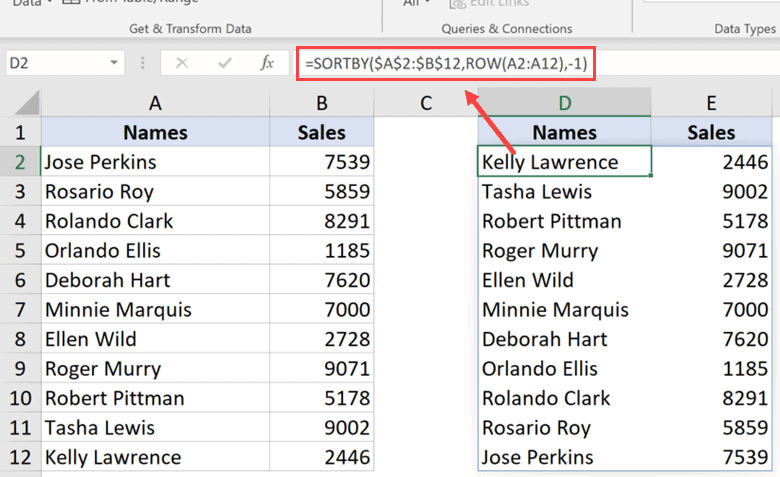The image size is (780, 477).
Task: Click the Enter checkmark icon in formula bar
Action: click(x=224, y=63)
